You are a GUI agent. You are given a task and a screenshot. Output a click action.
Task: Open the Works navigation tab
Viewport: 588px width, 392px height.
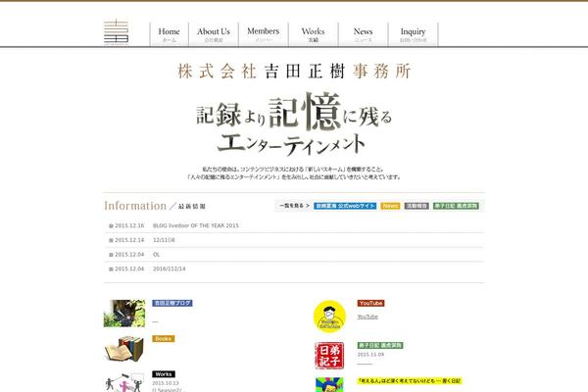tap(314, 34)
